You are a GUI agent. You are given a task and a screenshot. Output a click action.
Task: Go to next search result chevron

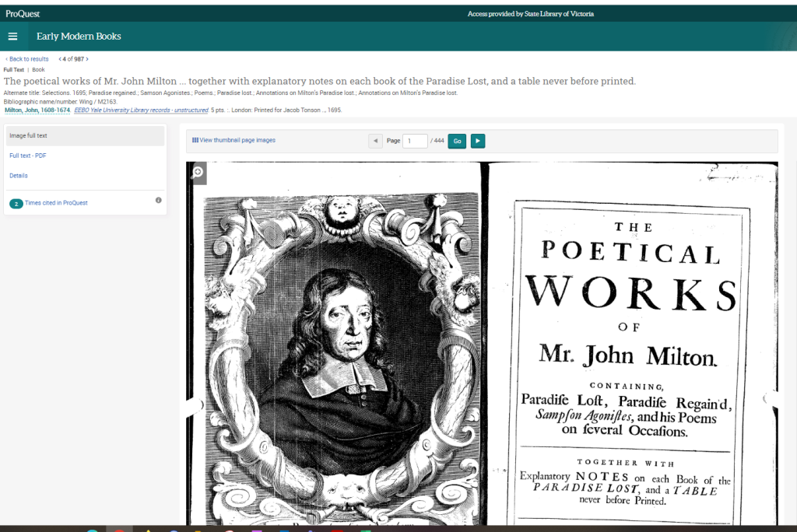(x=87, y=59)
